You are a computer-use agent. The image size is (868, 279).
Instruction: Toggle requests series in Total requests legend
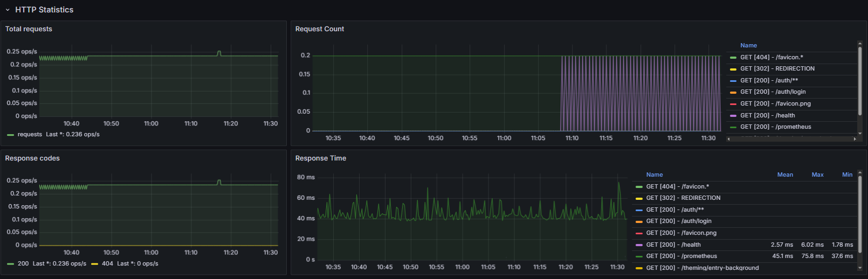[x=30, y=135]
